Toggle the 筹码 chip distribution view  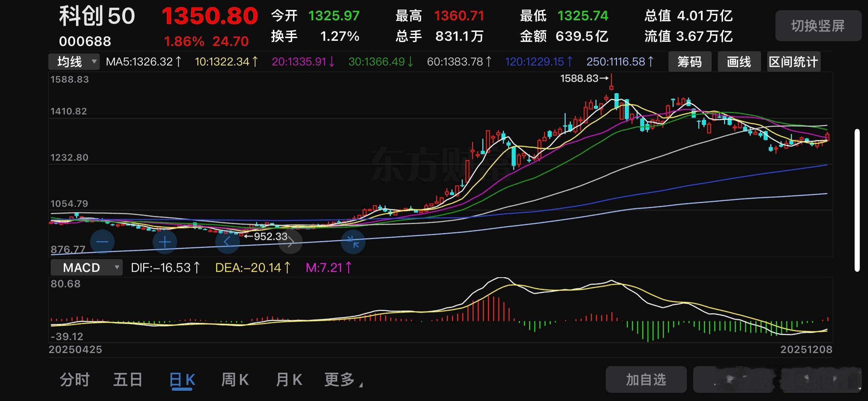(x=690, y=62)
